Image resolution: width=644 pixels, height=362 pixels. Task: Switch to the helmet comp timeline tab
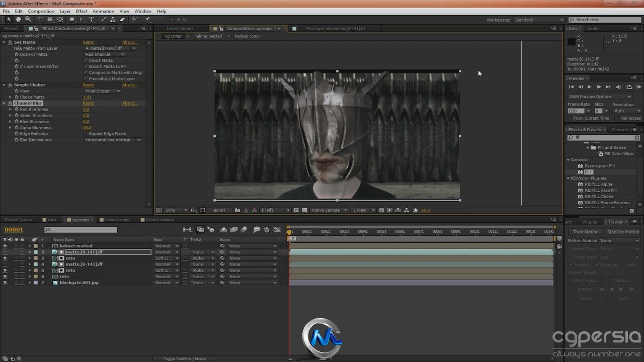click(x=117, y=220)
